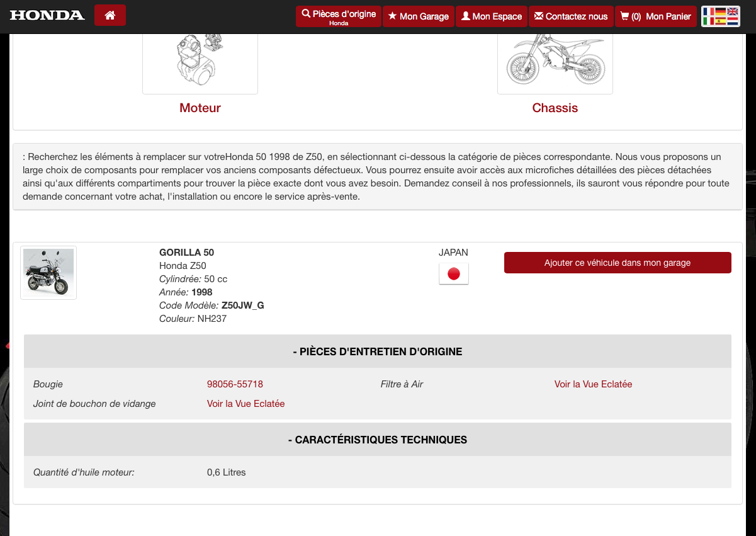Click the Honda Z50 model line
The image size is (756, 536).
(x=183, y=266)
